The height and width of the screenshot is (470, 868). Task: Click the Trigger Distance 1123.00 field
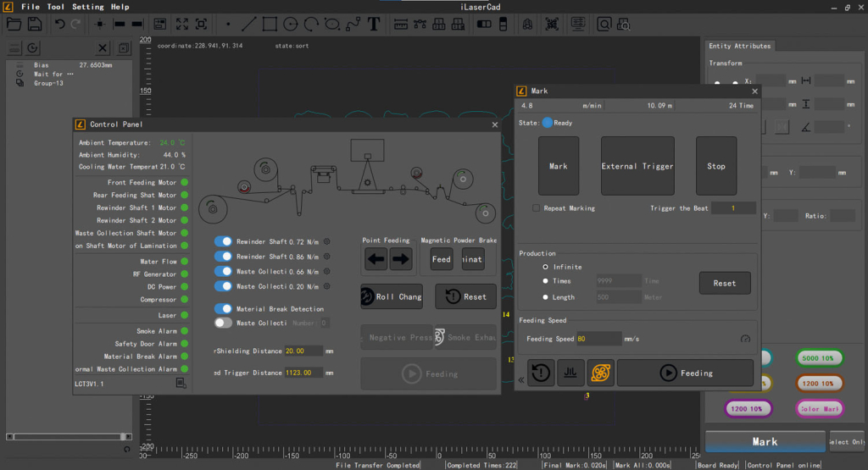pyautogui.click(x=303, y=373)
